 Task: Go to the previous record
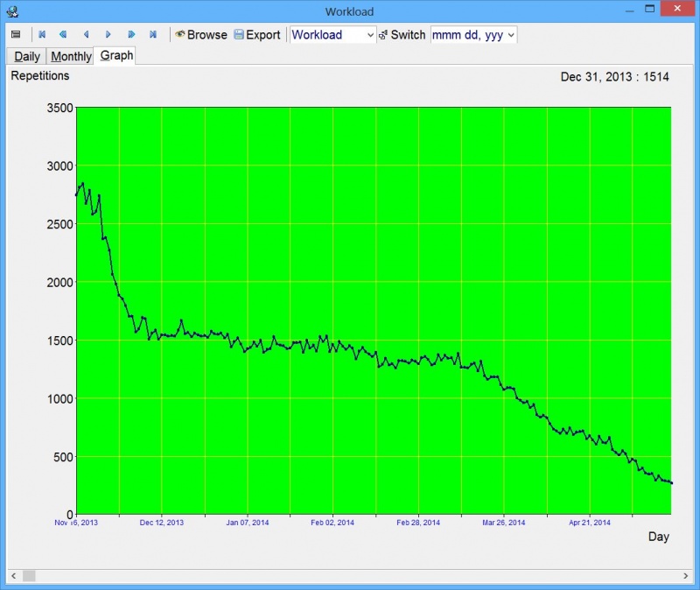pos(86,35)
